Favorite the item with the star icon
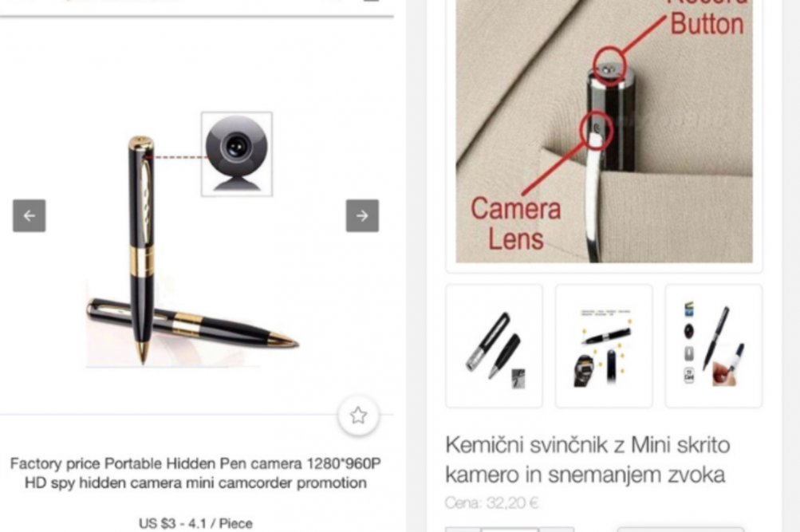The width and height of the screenshot is (800, 532). pyautogui.click(x=359, y=416)
